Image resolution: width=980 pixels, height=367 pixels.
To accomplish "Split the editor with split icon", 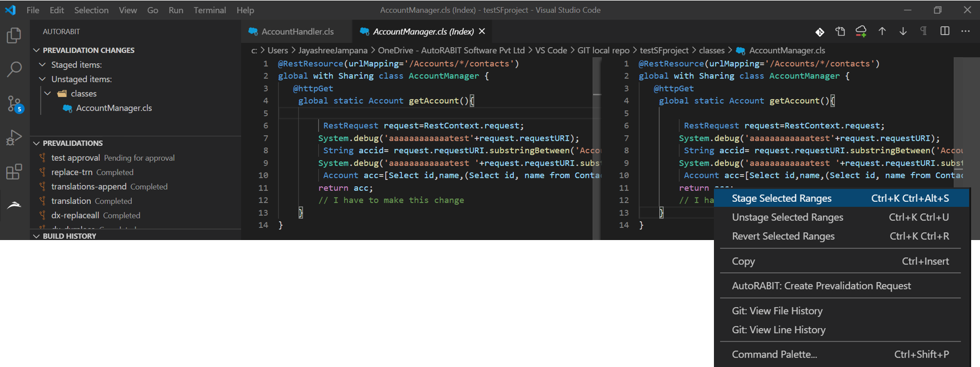I will (x=945, y=31).
